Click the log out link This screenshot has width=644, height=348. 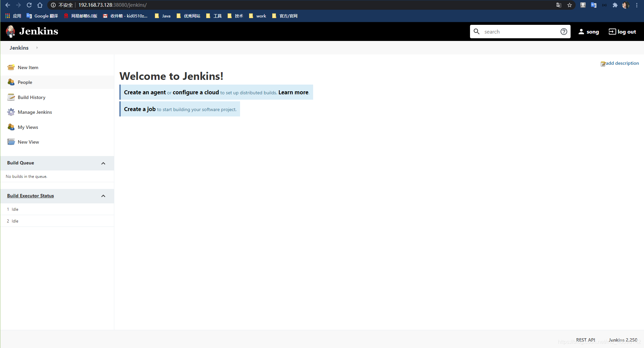point(627,32)
